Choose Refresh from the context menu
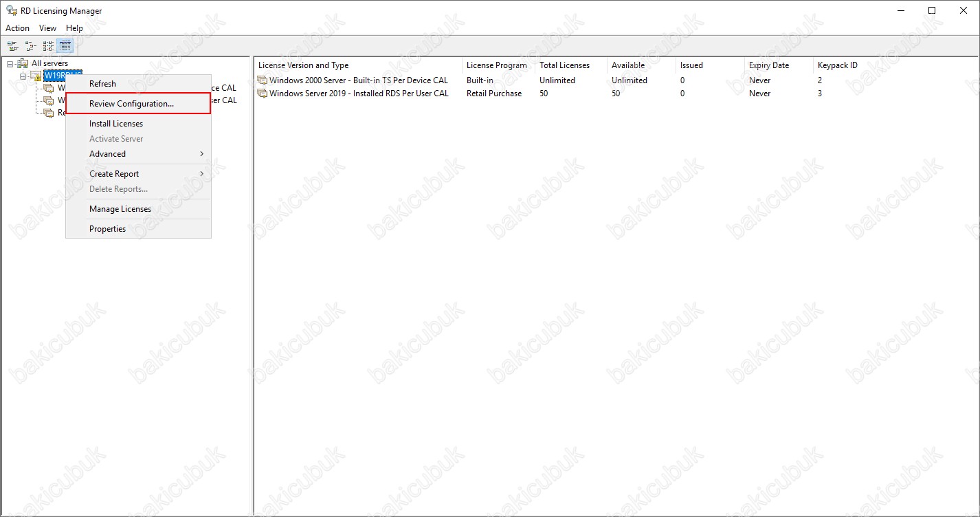This screenshot has width=980, height=517. (x=138, y=84)
